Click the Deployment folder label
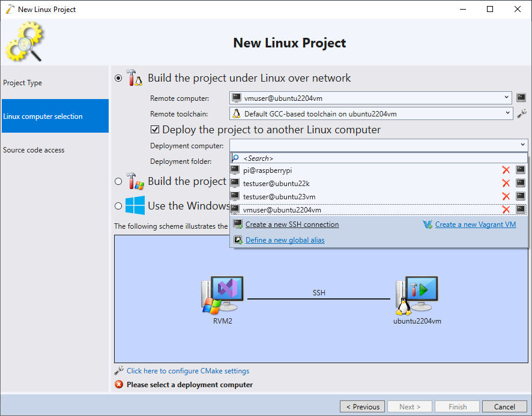Image resolution: width=532 pixels, height=416 pixels. (x=181, y=161)
